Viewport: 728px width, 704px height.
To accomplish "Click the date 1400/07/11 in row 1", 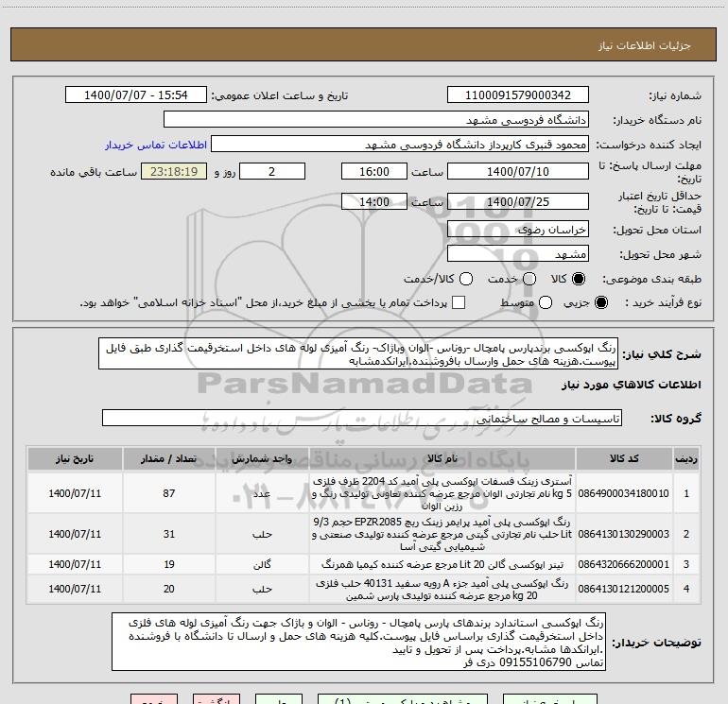I will click(75, 493).
